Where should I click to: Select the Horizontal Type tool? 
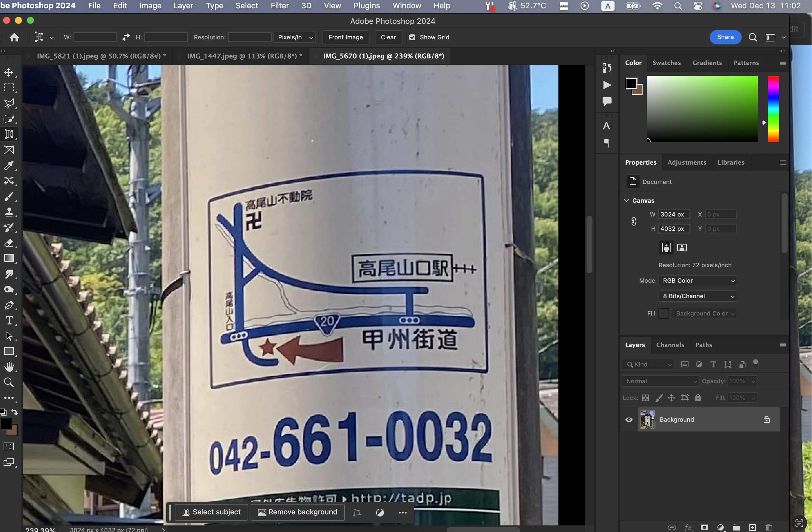click(x=9, y=320)
